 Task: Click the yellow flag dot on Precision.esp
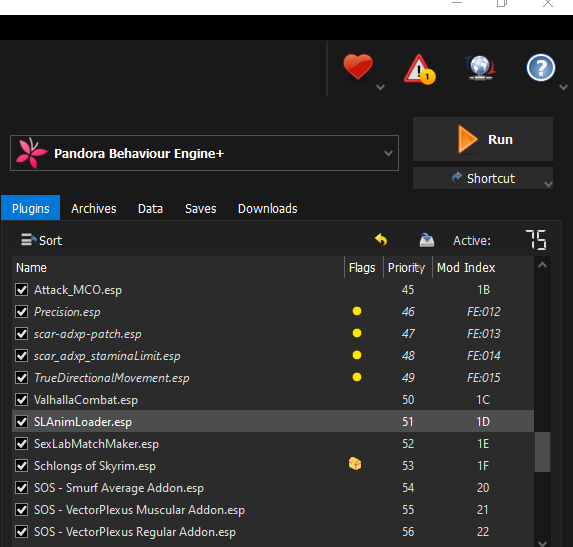coord(357,311)
